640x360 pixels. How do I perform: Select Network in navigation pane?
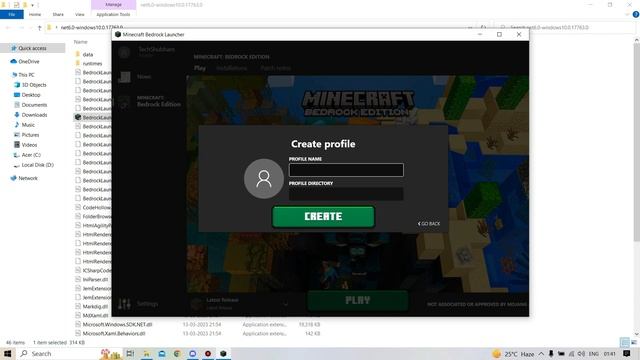coord(28,178)
